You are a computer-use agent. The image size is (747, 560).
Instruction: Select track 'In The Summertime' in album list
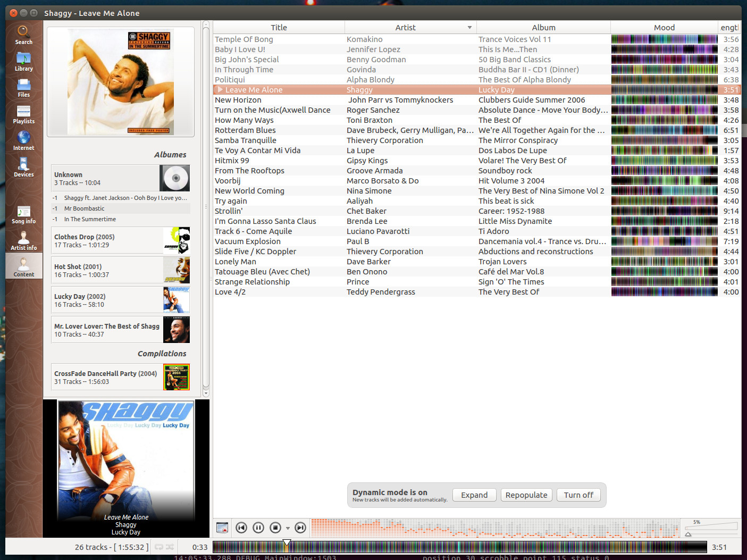click(x=121, y=219)
